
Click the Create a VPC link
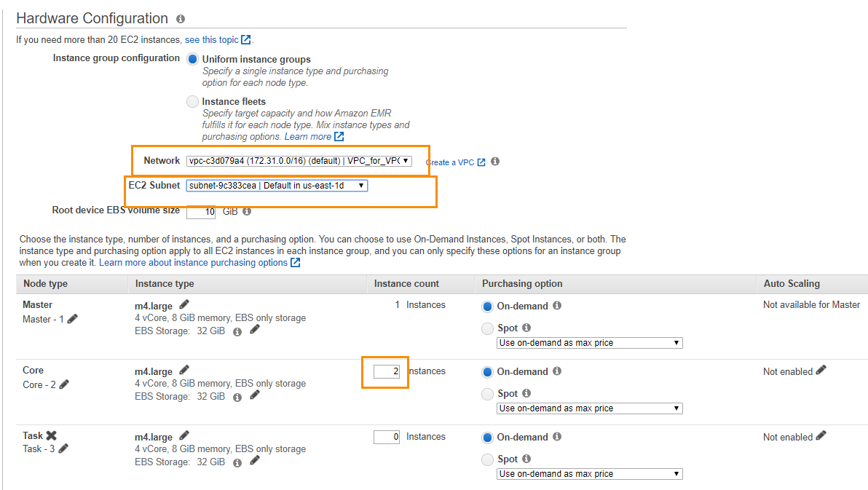[x=450, y=162]
